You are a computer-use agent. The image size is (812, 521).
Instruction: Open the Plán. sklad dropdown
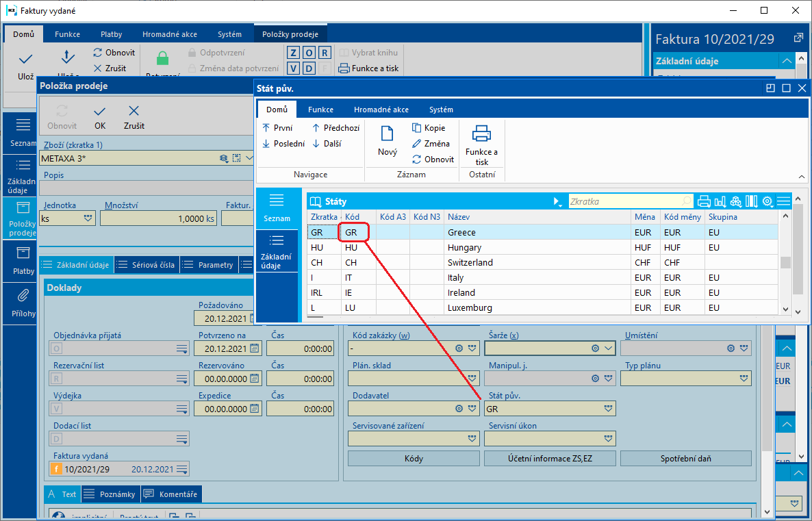point(472,379)
